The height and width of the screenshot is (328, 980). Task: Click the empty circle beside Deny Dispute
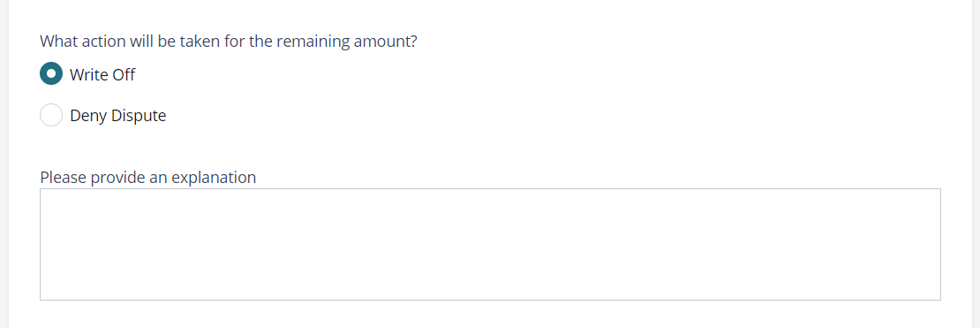[51, 115]
